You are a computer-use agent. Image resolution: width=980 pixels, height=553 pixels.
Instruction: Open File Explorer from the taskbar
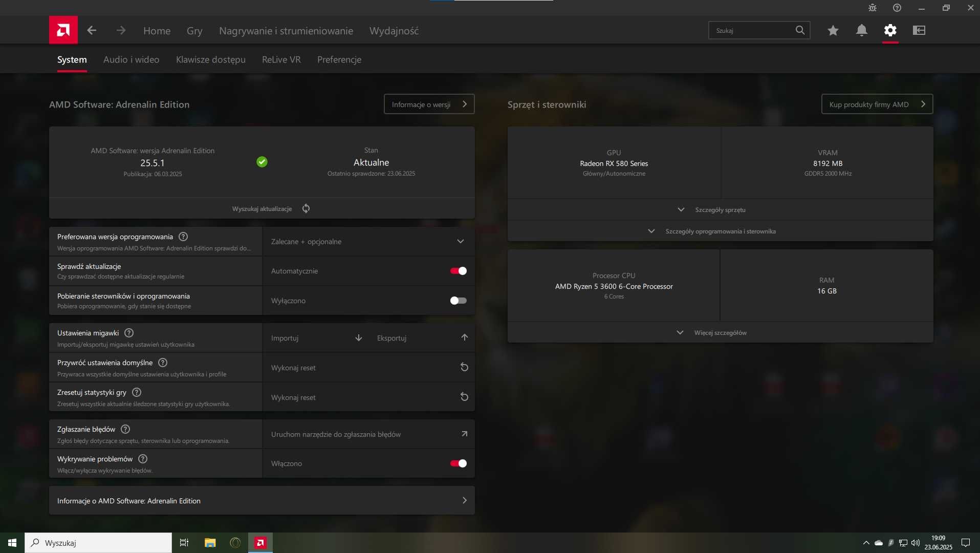210,543
